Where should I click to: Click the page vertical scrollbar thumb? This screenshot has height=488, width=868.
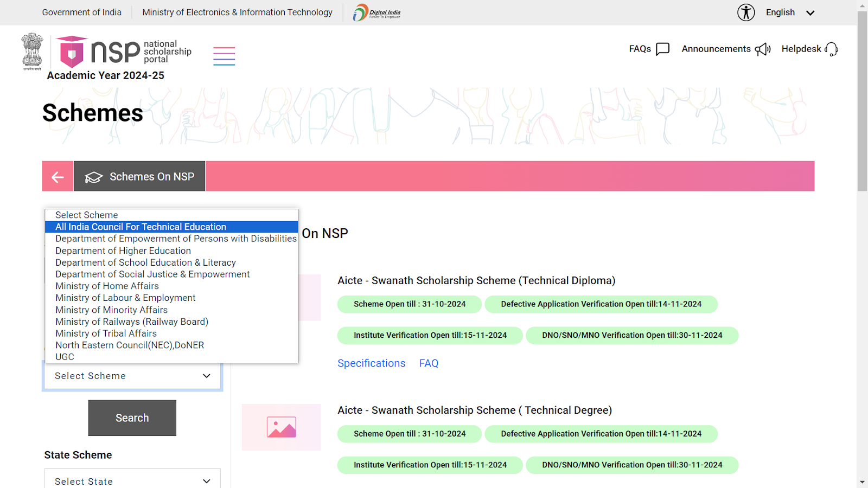coord(863,101)
